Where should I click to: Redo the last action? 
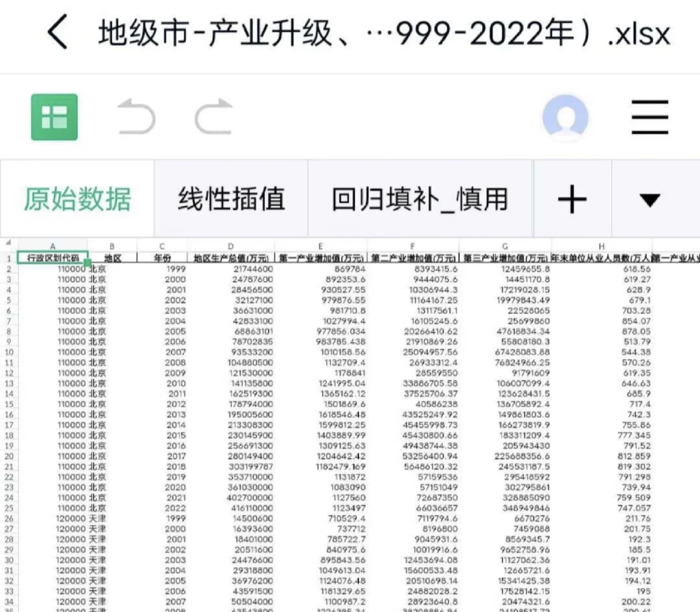click(x=214, y=117)
